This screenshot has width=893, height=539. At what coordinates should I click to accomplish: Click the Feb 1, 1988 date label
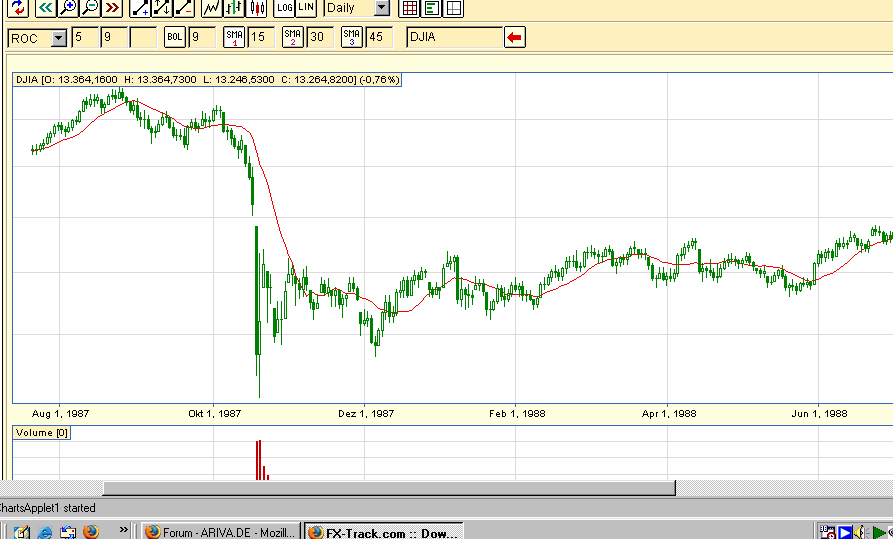(517, 414)
